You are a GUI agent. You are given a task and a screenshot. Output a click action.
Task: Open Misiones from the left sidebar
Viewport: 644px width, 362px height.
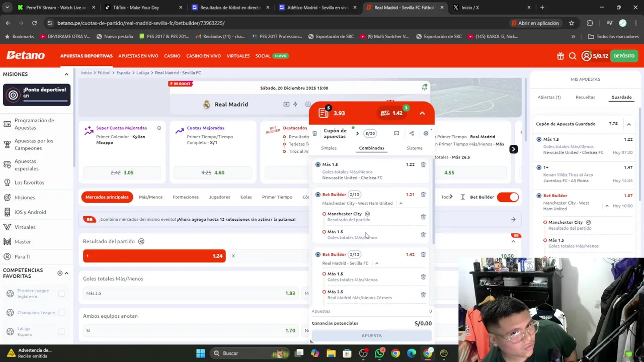[25, 198]
